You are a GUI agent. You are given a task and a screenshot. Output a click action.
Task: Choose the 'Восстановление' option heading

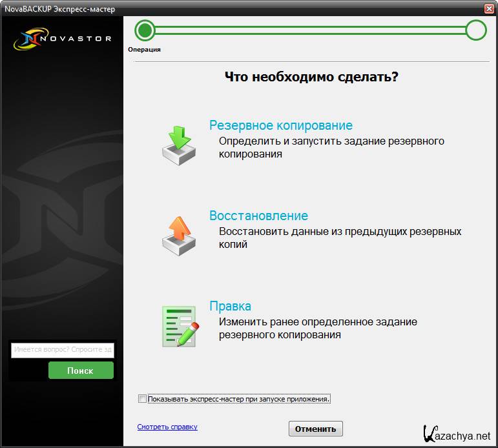click(x=258, y=216)
